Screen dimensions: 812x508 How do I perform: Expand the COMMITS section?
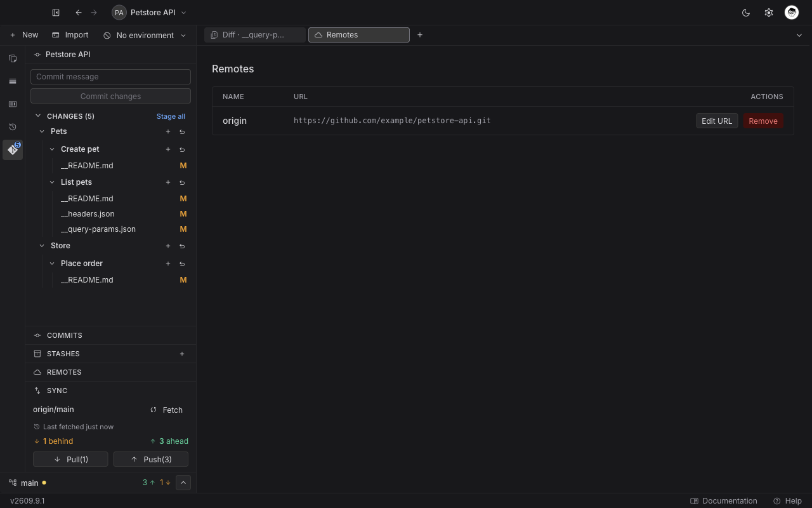[x=110, y=335]
